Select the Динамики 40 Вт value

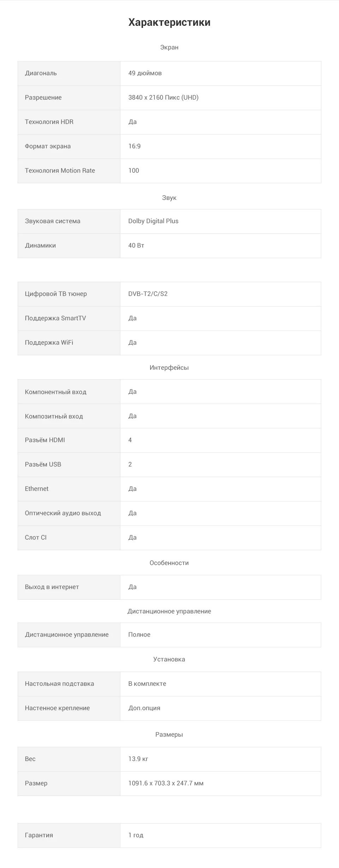pyautogui.click(x=136, y=245)
